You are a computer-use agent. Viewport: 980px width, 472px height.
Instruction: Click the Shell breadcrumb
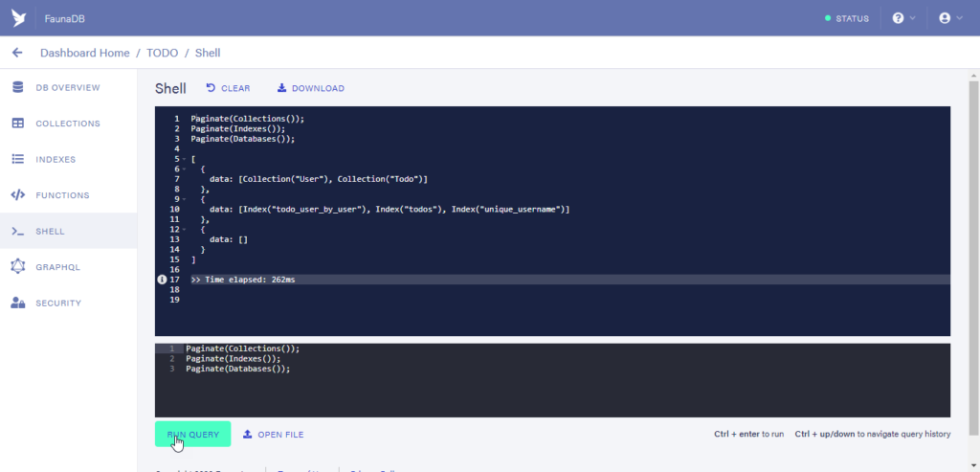(x=208, y=54)
